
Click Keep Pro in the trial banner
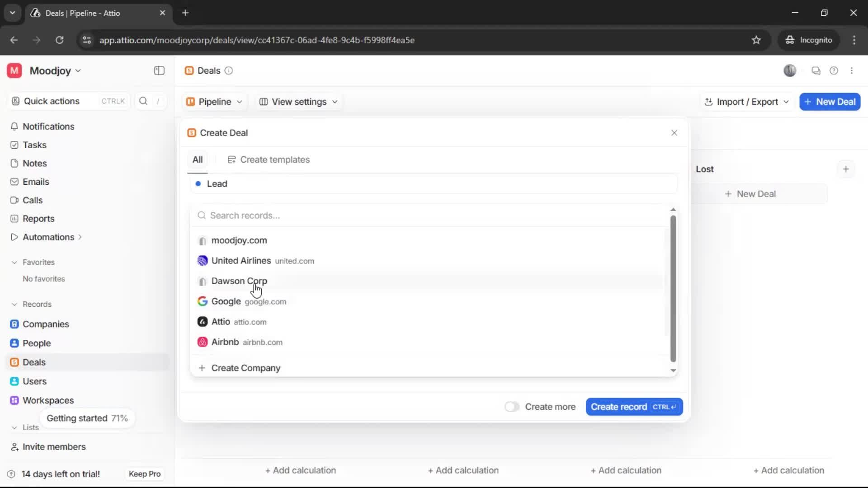[x=144, y=474]
